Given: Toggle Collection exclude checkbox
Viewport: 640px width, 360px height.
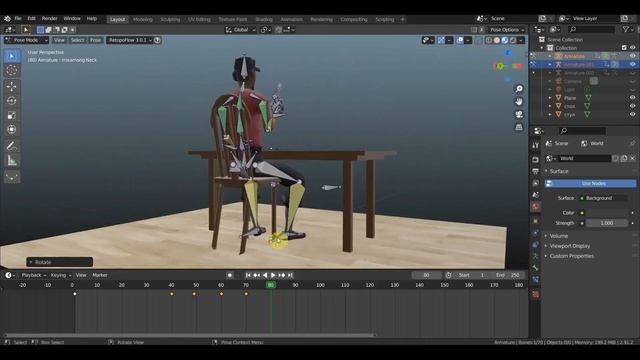Looking at the screenshot, I should (624, 48).
